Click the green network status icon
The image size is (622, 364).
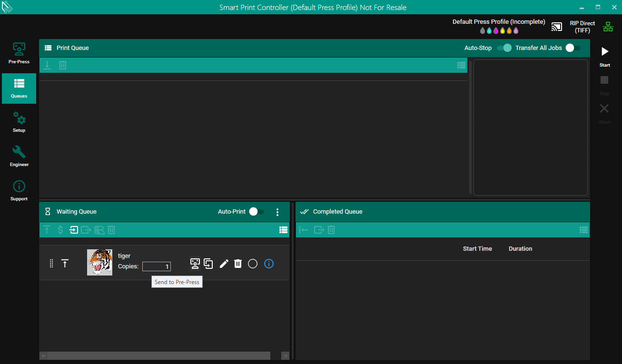tap(608, 27)
